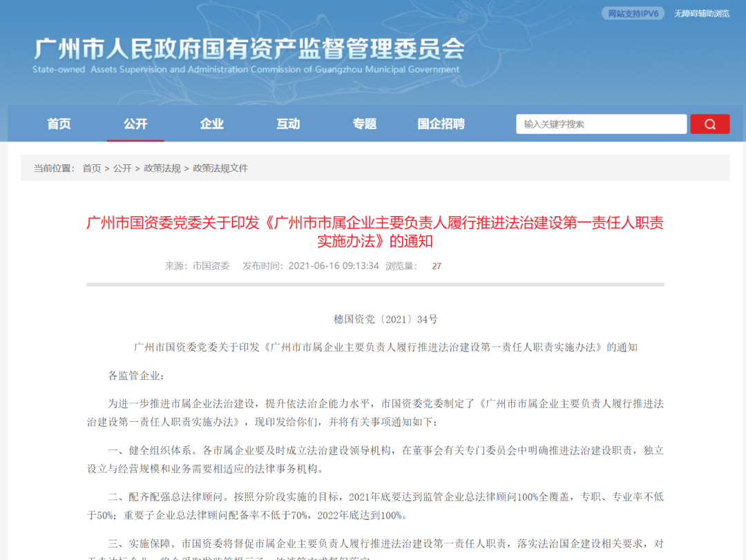Click 公开 in the breadcrumb path
Image resolution: width=746 pixels, height=560 pixels.
pos(122,168)
